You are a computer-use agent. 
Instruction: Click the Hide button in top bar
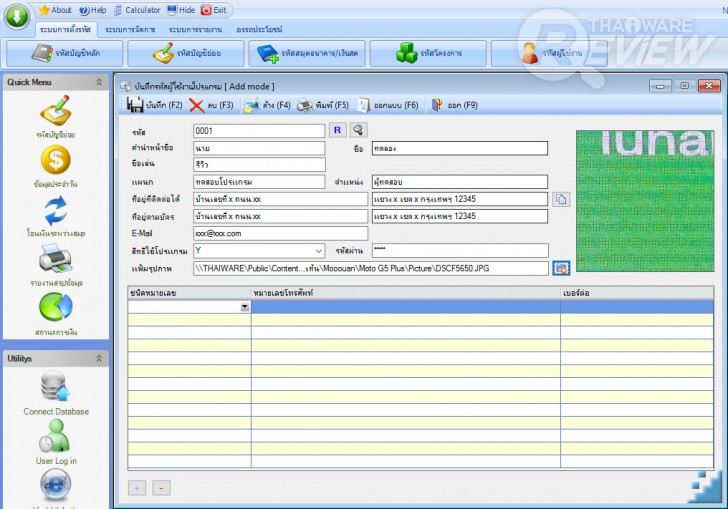(181, 10)
